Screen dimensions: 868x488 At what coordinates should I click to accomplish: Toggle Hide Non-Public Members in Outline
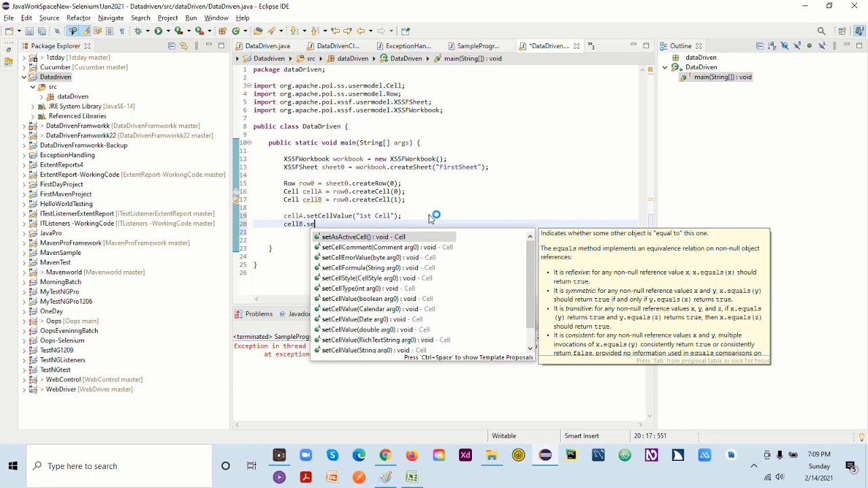[809, 45]
